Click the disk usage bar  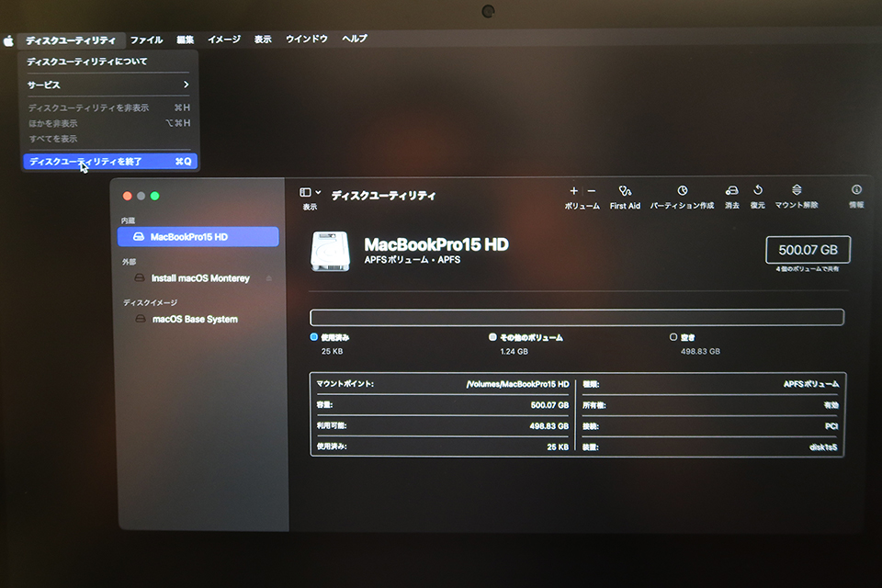pos(577,317)
